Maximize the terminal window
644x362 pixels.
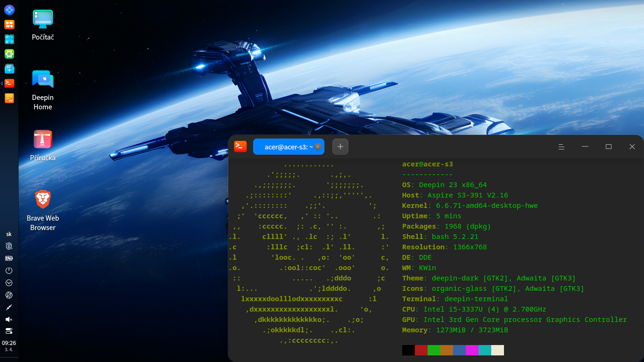click(x=609, y=147)
